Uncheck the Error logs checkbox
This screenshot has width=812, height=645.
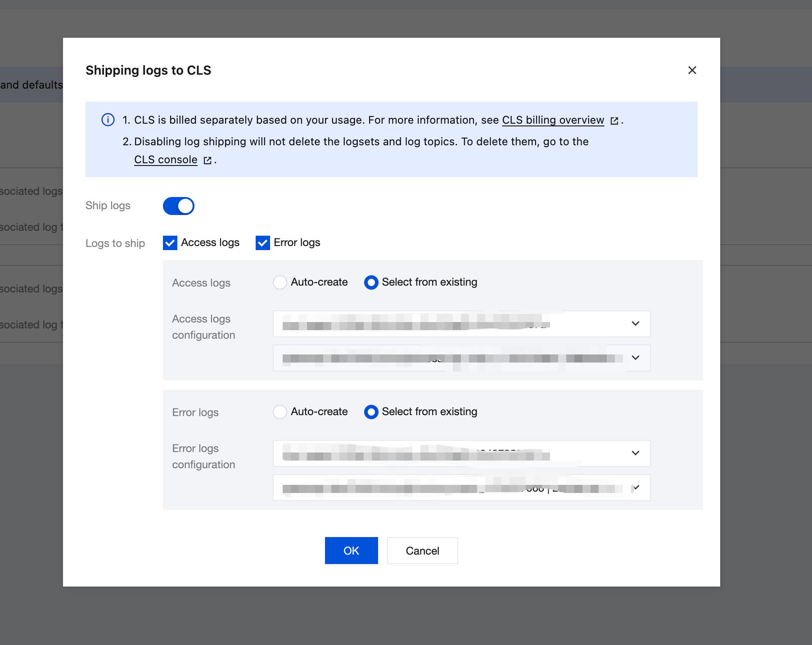tap(263, 243)
